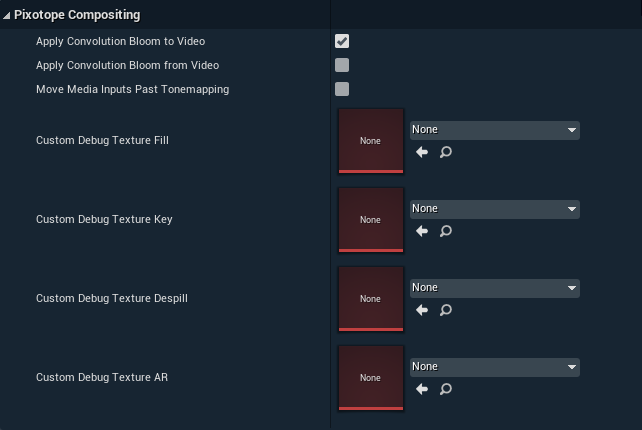Click the Texture Despill thumbnail preview
The width and height of the screenshot is (642, 430).
[x=371, y=299]
